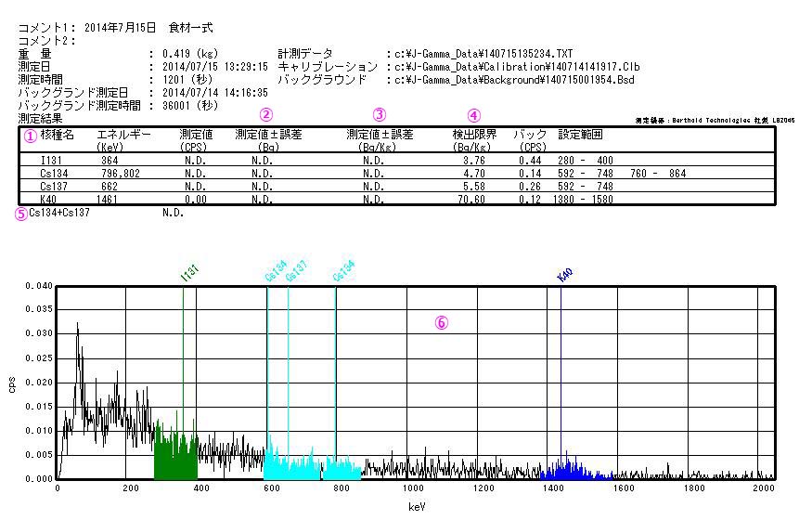
Task: Click the keV x-axis label
Action: point(416,507)
